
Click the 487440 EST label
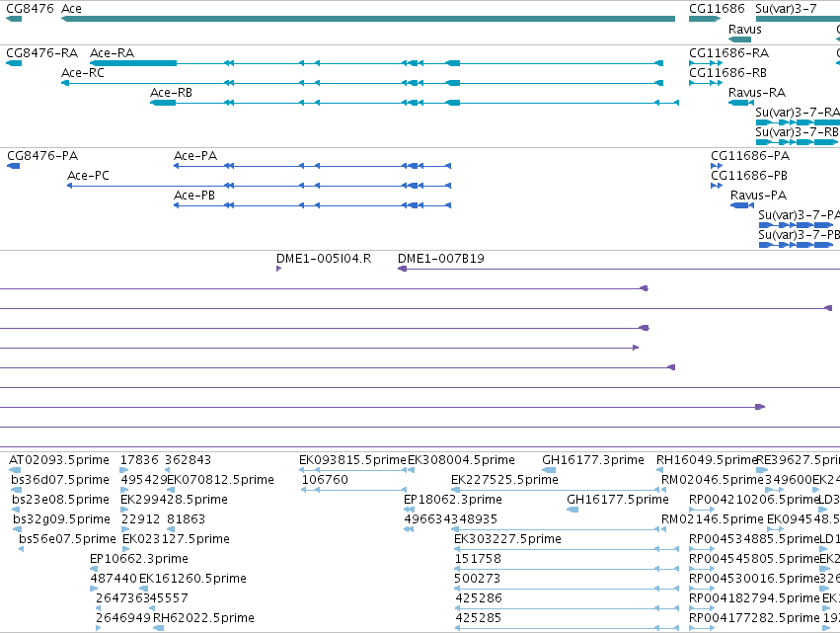click(x=114, y=579)
